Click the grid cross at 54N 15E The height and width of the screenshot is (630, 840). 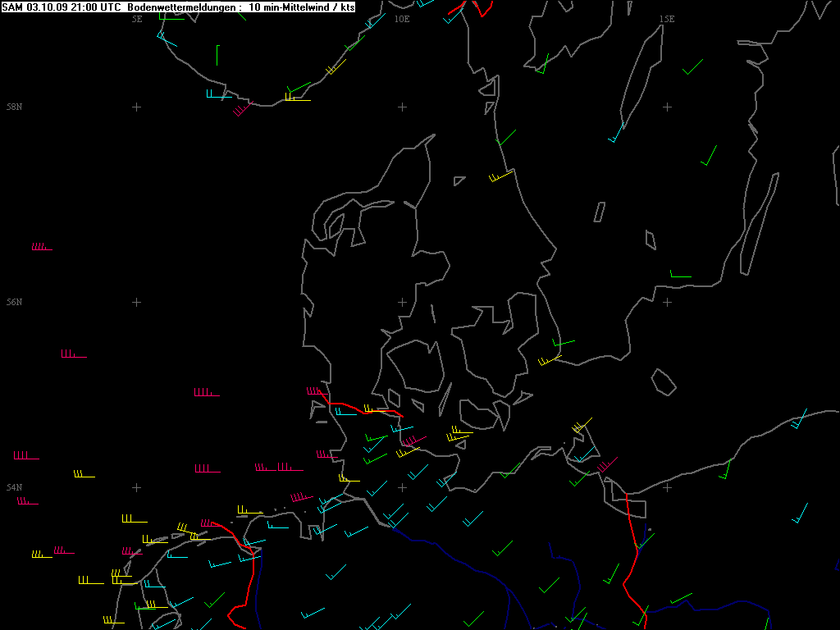pos(667,487)
